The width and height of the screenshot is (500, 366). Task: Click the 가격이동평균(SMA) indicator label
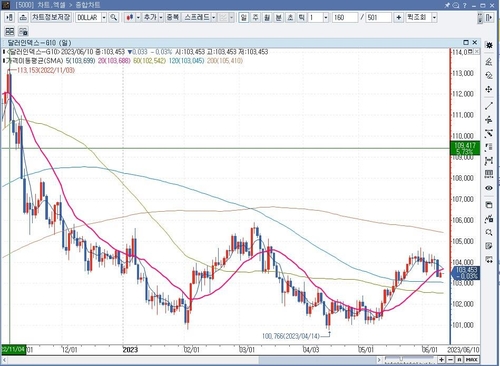click(x=35, y=61)
